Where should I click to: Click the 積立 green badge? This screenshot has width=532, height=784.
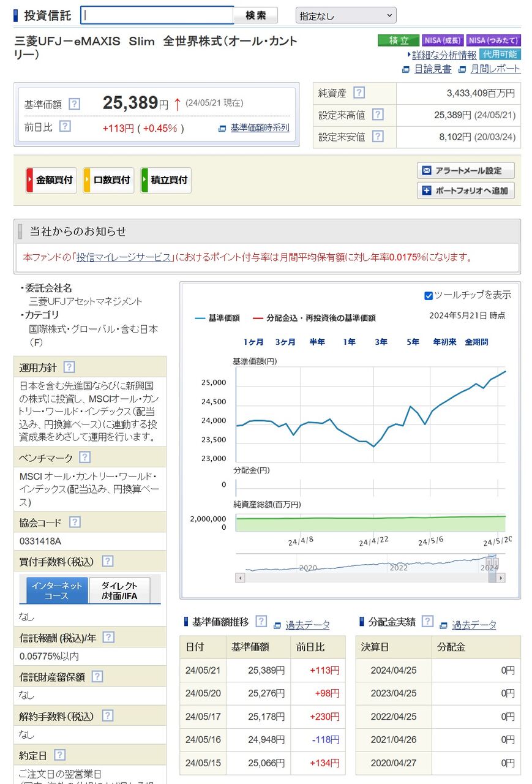[x=399, y=40]
